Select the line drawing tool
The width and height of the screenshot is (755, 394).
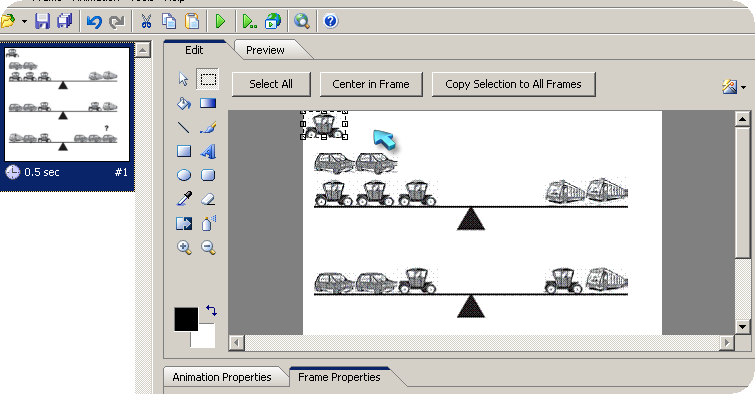click(183, 127)
